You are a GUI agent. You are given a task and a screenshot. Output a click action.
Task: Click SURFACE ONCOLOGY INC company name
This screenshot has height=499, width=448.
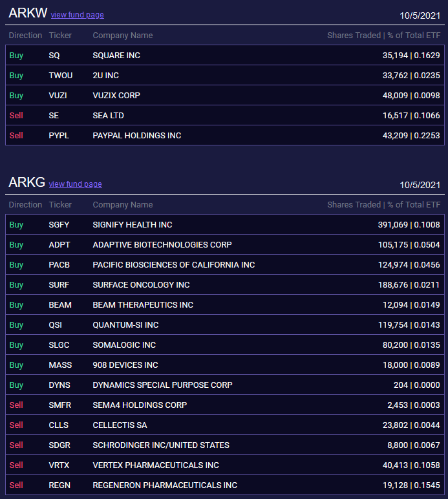pos(142,285)
